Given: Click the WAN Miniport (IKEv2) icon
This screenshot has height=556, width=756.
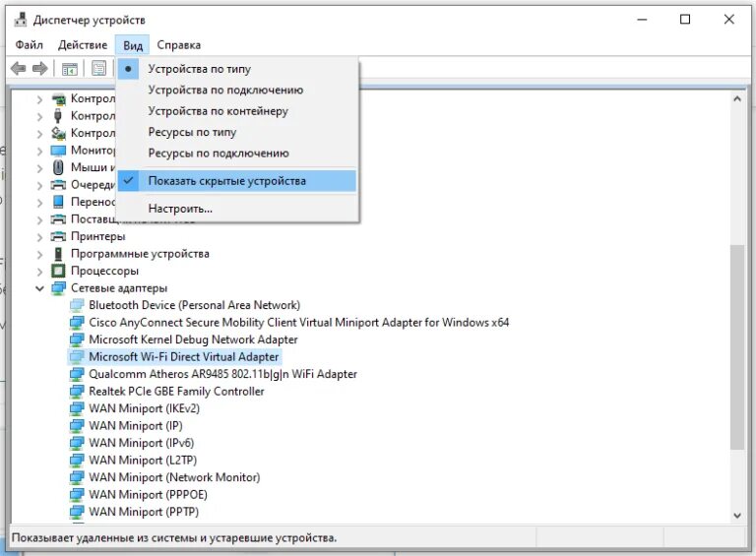Looking at the screenshot, I should tap(77, 408).
